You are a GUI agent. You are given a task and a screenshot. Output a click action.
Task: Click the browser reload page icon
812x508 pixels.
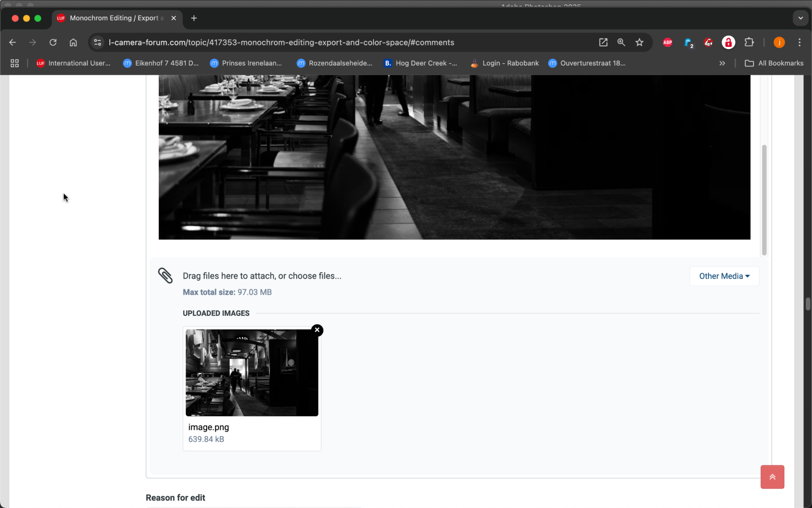53,42
